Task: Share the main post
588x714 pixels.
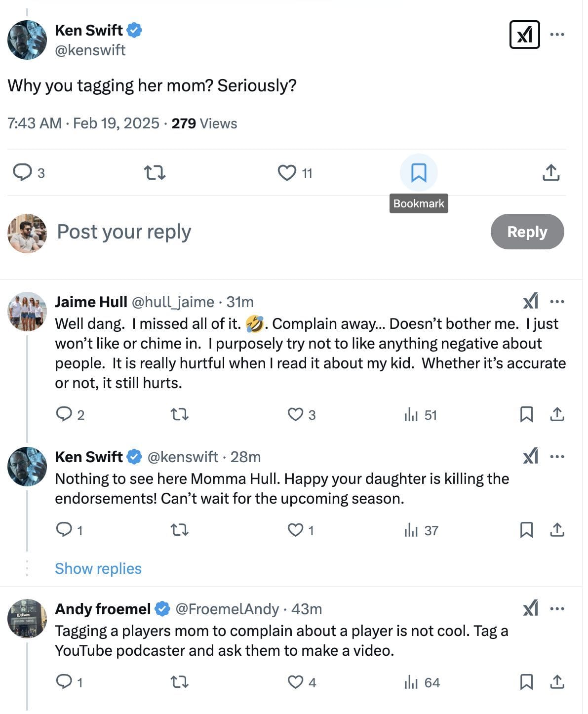Action: pos(550,172)
